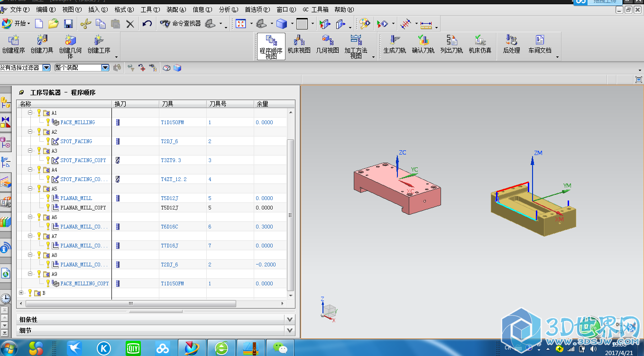Collapse the A5 program group node

click(x=30, y=189)
